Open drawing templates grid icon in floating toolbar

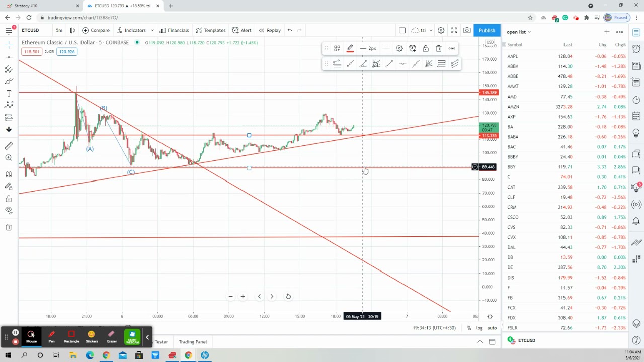pos(337,48)
